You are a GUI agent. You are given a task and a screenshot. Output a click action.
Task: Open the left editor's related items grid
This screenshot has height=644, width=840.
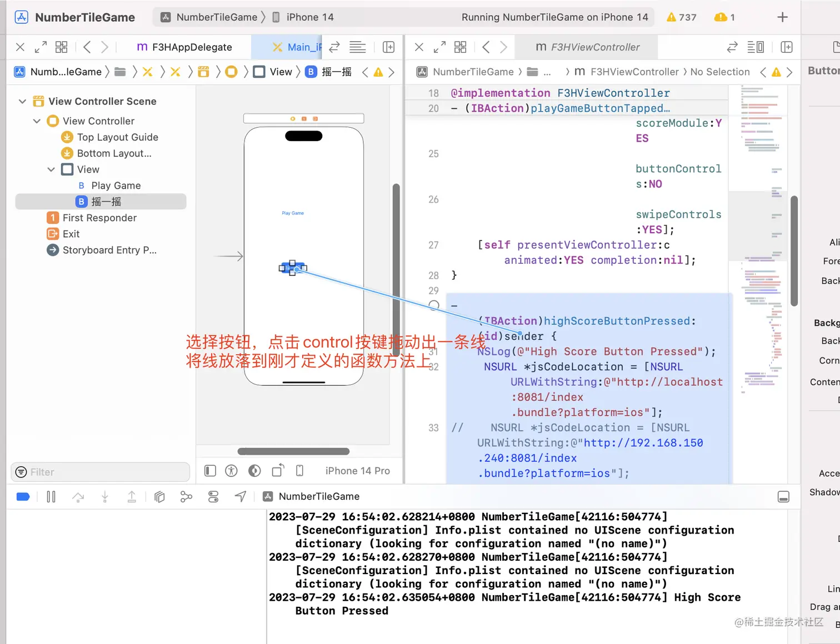(61, 47)
